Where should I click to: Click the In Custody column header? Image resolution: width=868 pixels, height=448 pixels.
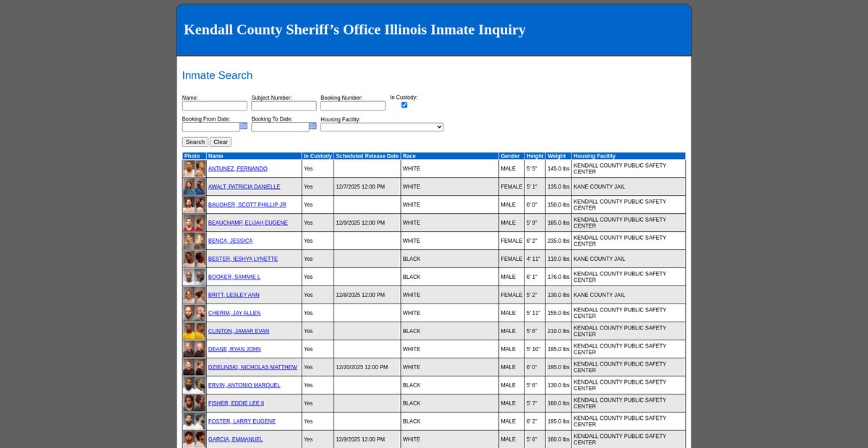(x=318, y=156)
